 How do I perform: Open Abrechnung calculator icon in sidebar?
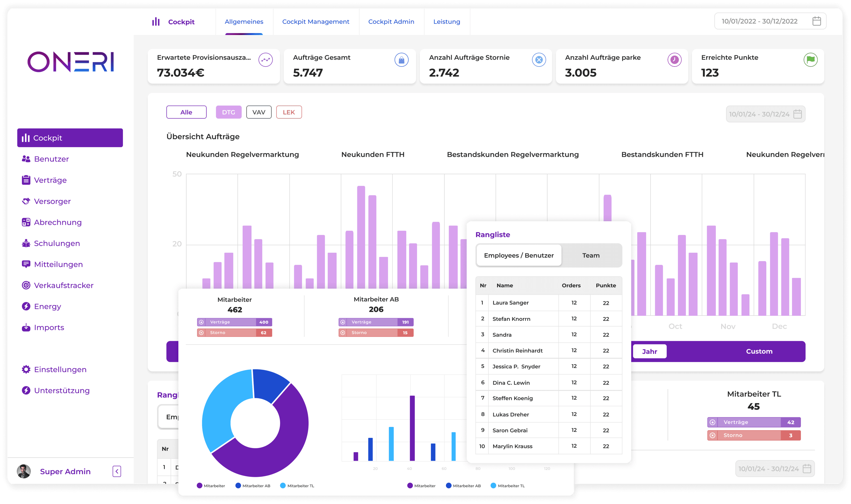pos(26,222)
